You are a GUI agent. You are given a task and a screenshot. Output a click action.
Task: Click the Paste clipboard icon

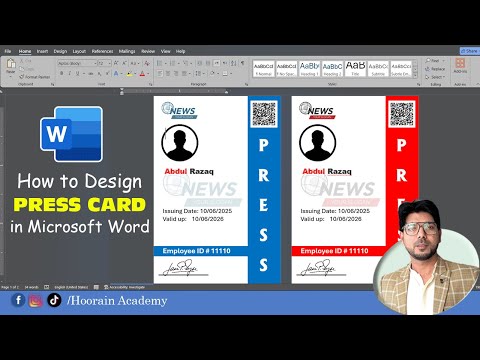(x=11, y=63)
